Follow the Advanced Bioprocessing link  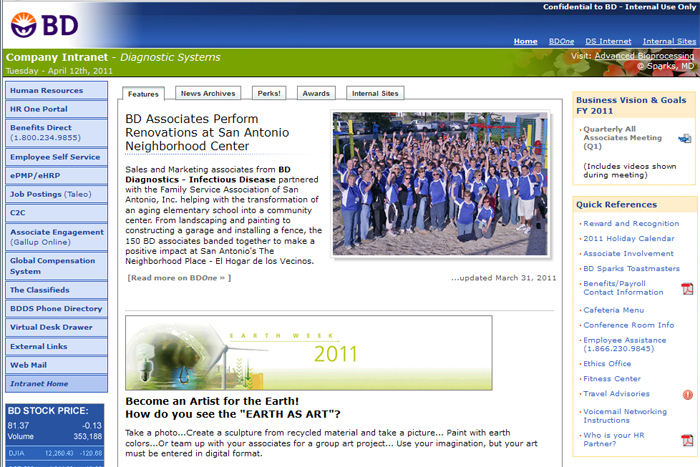644,56
